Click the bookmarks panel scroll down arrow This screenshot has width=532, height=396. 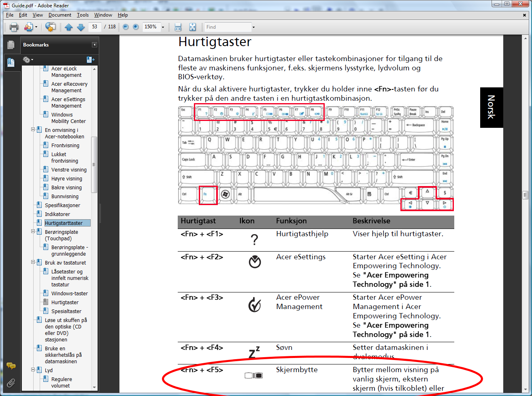click(x=94, y=387)
